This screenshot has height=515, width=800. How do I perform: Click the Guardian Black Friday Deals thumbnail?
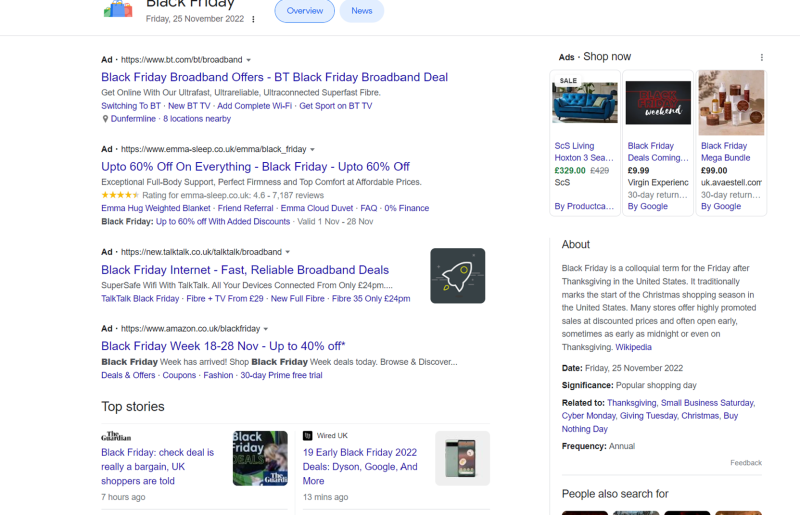click(x=260, y=458)
